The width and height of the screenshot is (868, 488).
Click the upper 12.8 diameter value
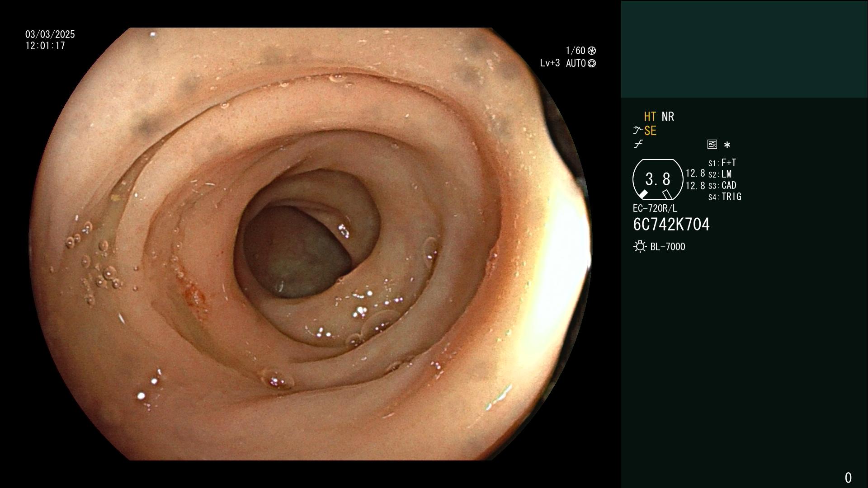695,173
